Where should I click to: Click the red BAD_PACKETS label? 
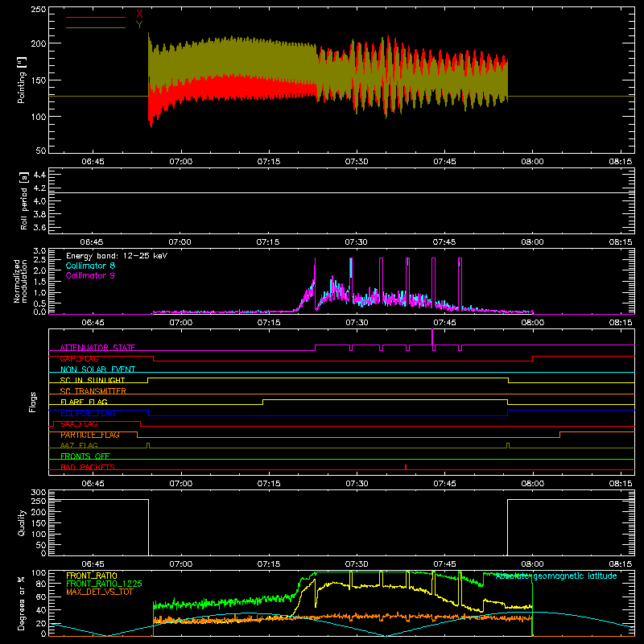(x=88, y=467)
